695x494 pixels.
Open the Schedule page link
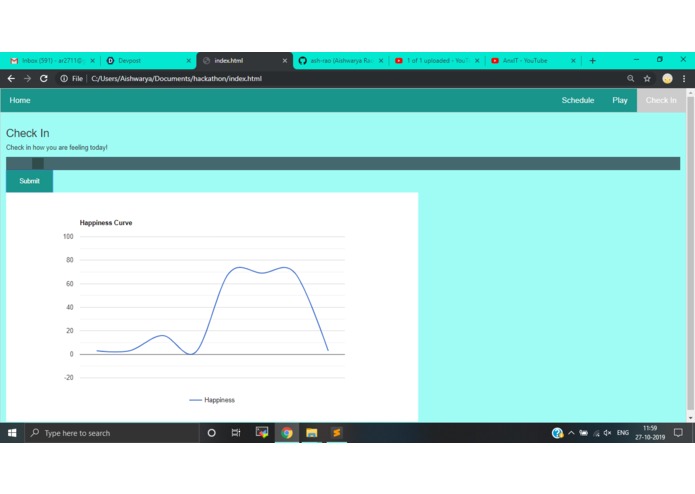(578, 100)
